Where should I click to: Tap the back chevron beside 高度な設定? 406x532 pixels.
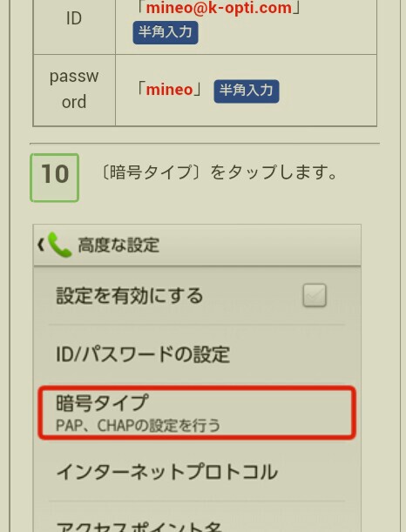click(x=41, y=245)
